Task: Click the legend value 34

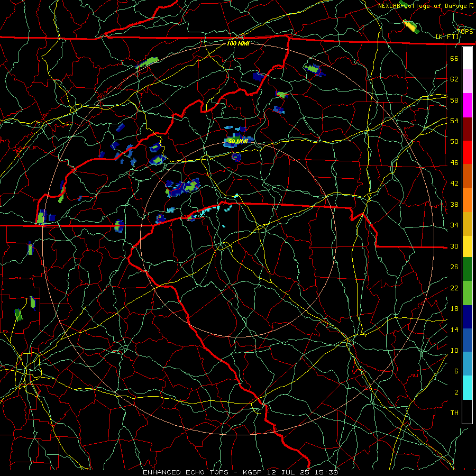Action: (x=454, y=225)
